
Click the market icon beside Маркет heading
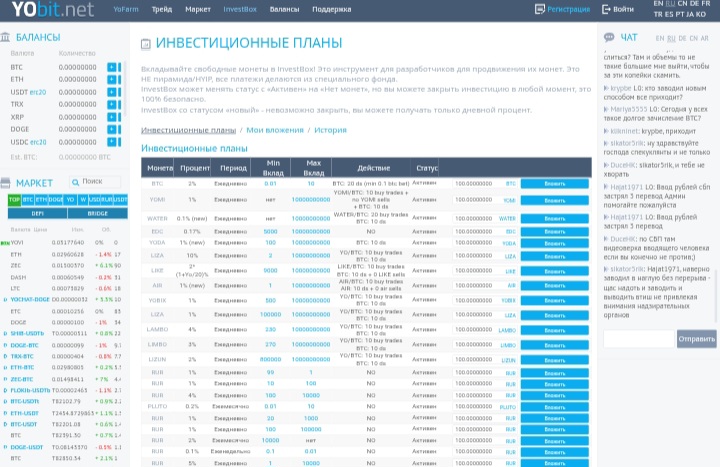point(5,183)
